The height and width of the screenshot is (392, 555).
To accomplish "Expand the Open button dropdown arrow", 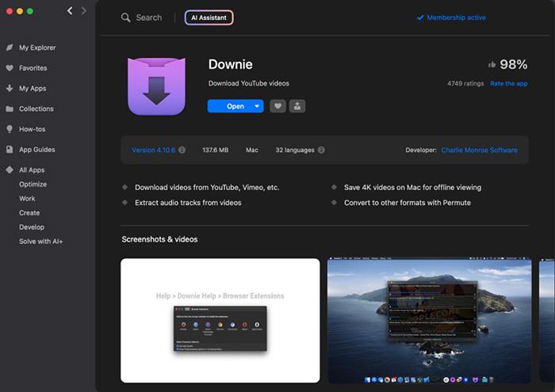I will 257,106.
